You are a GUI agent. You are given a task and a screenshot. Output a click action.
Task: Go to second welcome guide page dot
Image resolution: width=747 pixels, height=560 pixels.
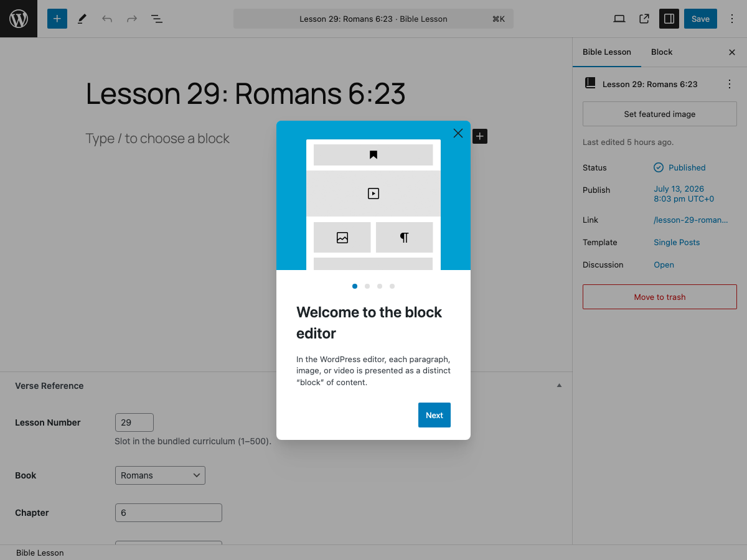[x=367, y=286]
